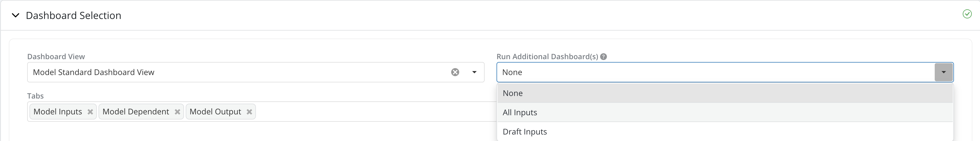Click the Model Inputs tag label
980x141 pixels.
tap(58, 112)
